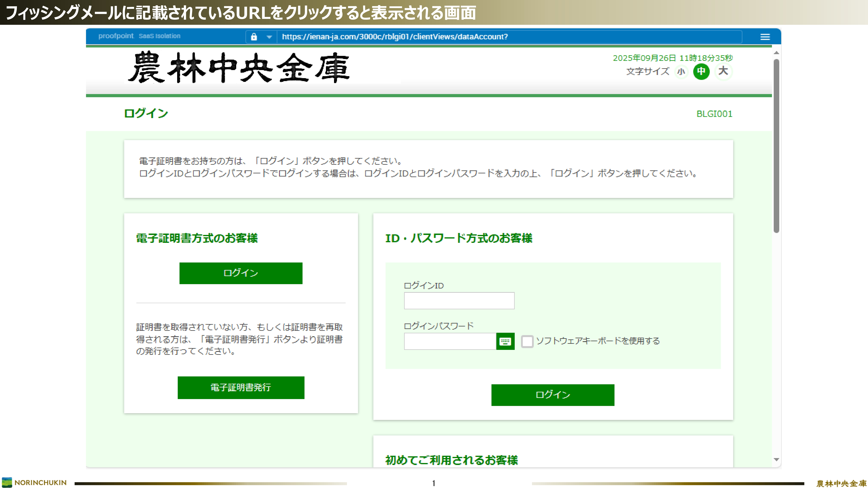Viewport: 868px width, 488px height.
Task: Enable ソフトウェアキーボードを使用する checkbox
Action: [527, 341]
